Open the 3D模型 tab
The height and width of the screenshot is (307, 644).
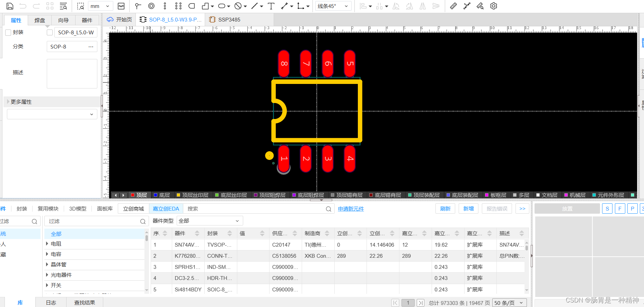(78, 208)
